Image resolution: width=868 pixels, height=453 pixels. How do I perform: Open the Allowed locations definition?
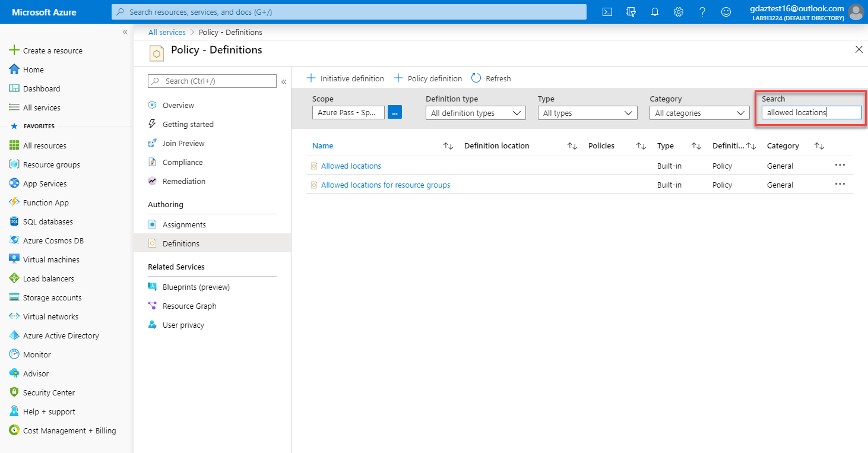click(x=351, y=166)
